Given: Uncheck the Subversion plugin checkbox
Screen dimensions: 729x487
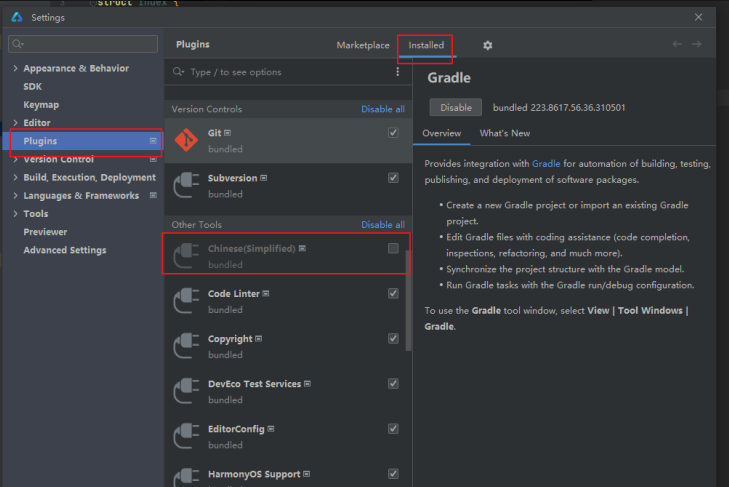Looking at the screenshot, I should pos(393,178).
